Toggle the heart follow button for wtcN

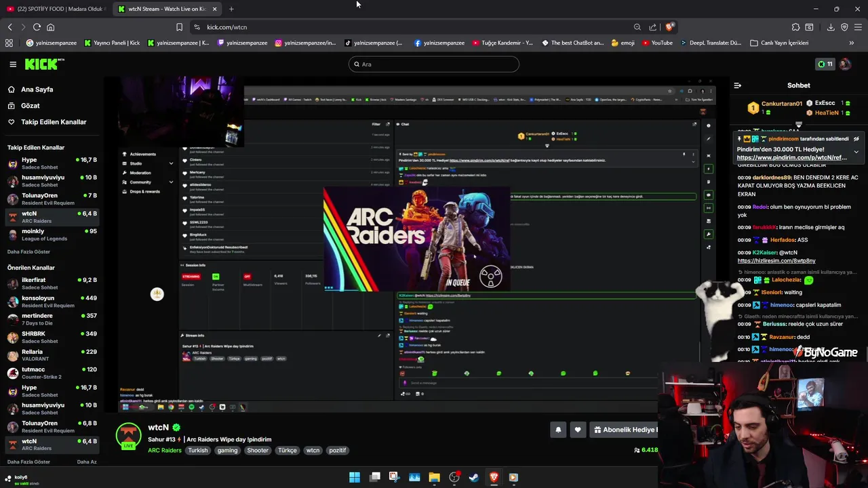[578, 430]
